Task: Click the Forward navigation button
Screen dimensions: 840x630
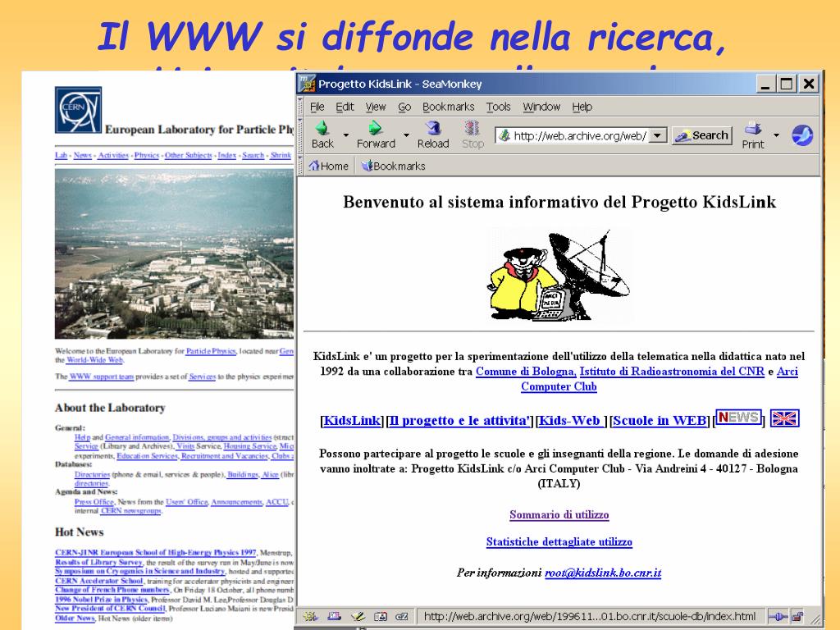Action: click(376, 135)
